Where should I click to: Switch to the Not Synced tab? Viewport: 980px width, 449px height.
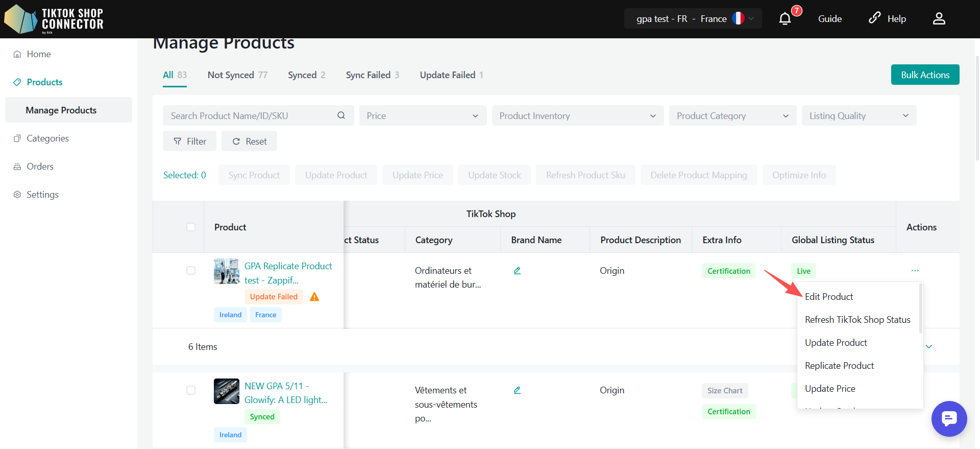237,75
